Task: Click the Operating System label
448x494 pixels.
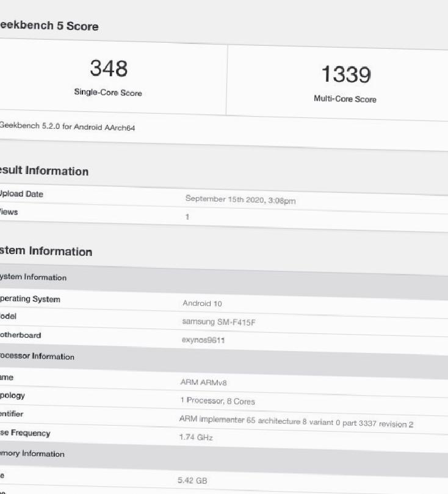Action: [x=30, y=299]
